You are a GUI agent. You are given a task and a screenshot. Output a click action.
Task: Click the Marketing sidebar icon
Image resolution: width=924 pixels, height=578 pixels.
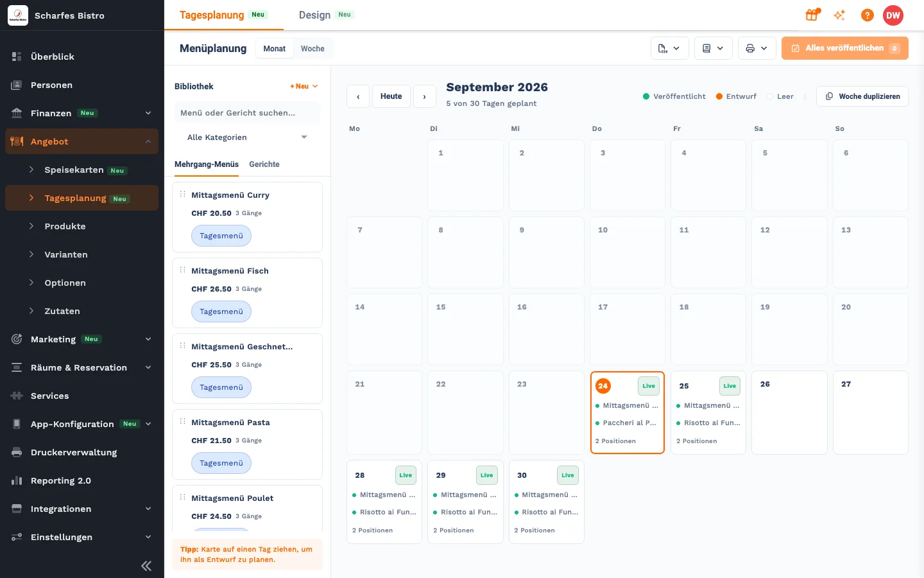point(17,339)
